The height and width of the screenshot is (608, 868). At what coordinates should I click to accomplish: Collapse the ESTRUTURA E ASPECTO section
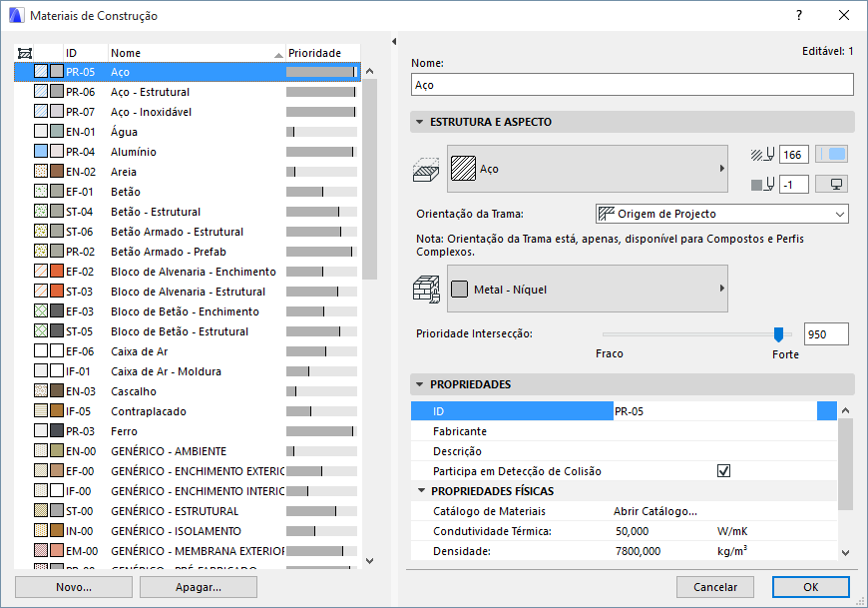click(420, 122)
